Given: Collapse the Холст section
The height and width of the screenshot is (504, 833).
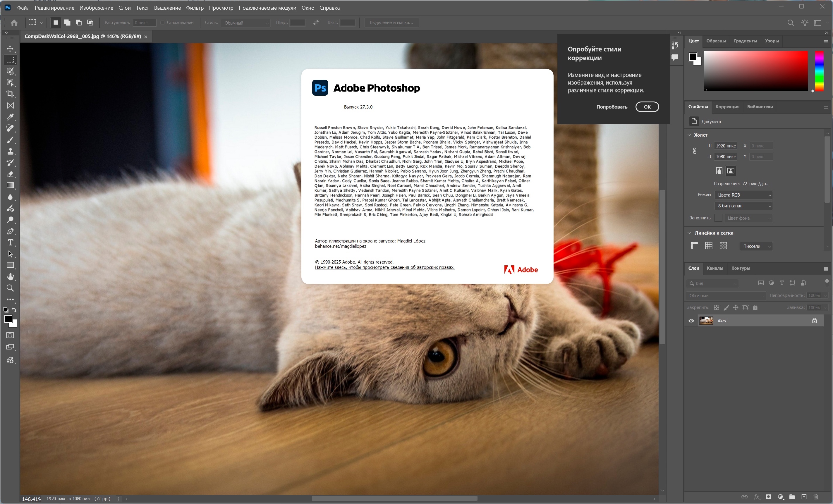Looking at the screenshot, I should tap(690, 135).
